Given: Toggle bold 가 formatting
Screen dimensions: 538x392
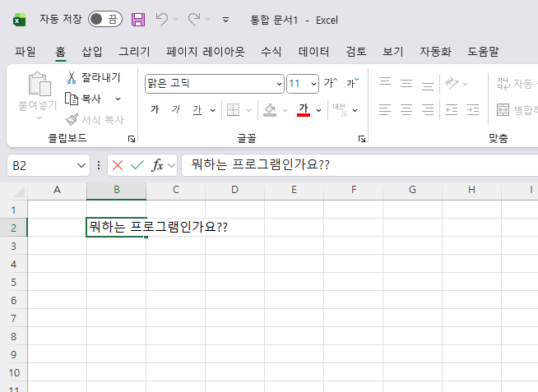Looking at the screenshot, I should 155,109.
